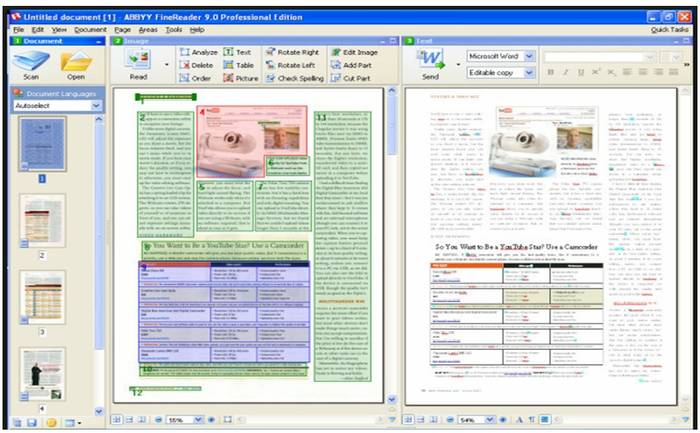Open the Microsoft Word application dropdown
700x433 pixels.
click(x=529, y=56)
